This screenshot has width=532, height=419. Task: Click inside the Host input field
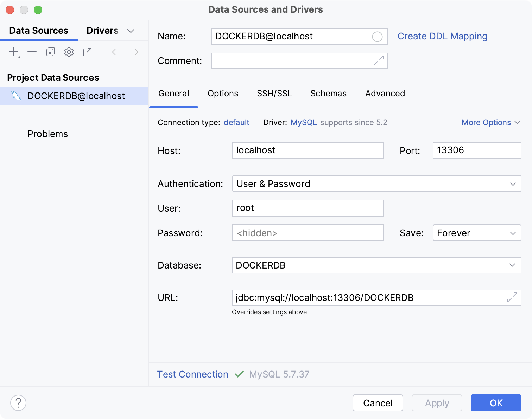307,150
